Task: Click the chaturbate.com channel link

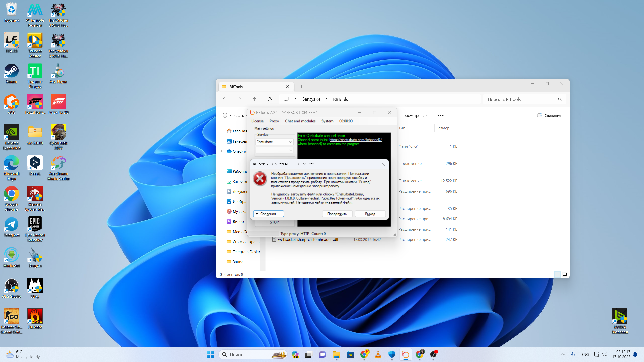Action: [355, 140]
